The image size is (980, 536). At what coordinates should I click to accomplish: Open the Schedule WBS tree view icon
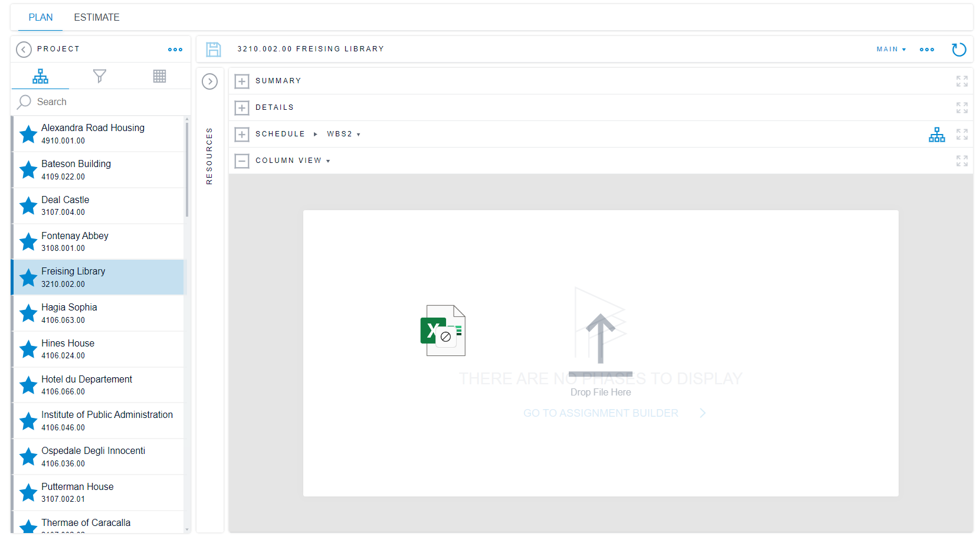pyautogui.click(x=937, y=135)
